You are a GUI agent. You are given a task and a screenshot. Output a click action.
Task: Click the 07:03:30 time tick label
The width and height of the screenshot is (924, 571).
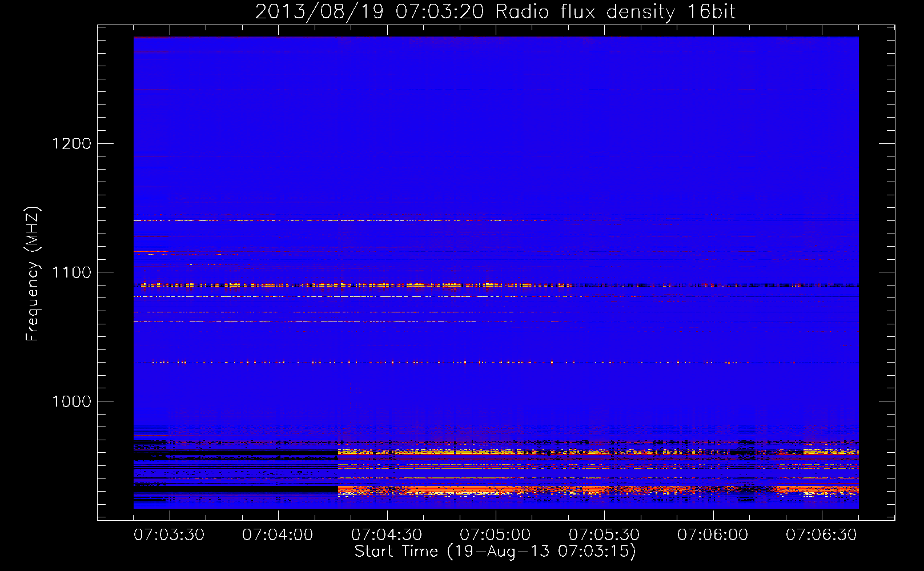coord(169,535)
